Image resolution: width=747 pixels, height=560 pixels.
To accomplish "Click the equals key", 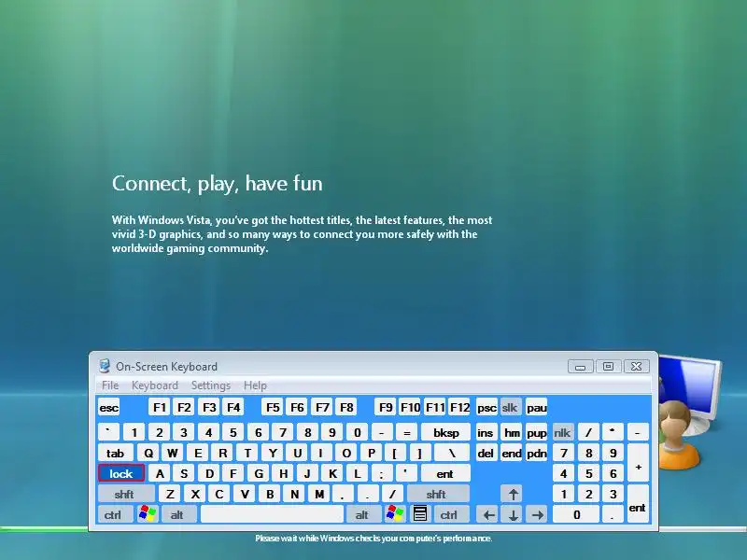I will [x=406, y=432].
